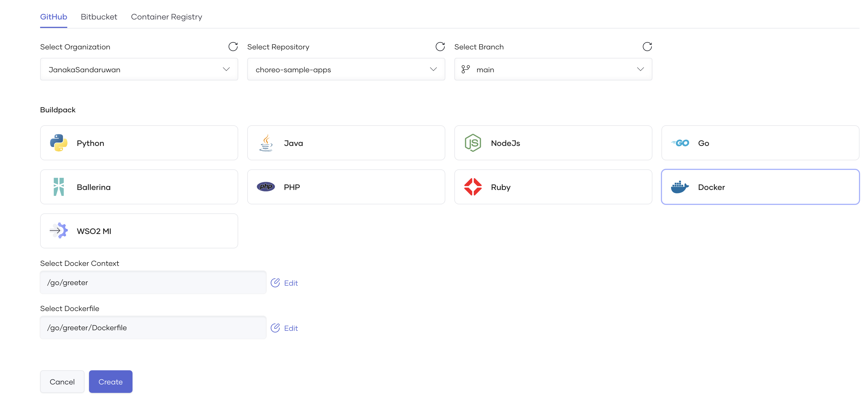Open the Select Organization dropdown

pos(139,69)
